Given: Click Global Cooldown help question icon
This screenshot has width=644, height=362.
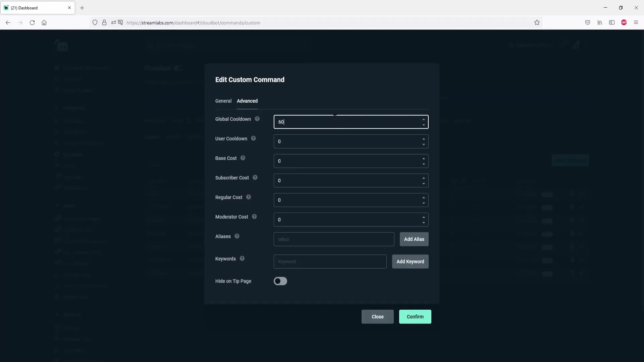Looking at the screenshot, I should click(x=257, y=119).
